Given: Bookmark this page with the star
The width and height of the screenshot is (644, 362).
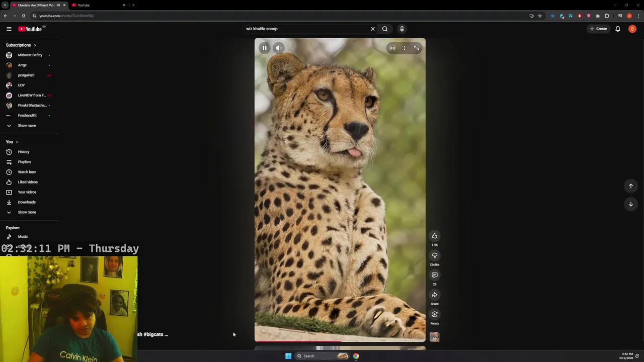Looking at the screenshot, I should coord(540,16).
